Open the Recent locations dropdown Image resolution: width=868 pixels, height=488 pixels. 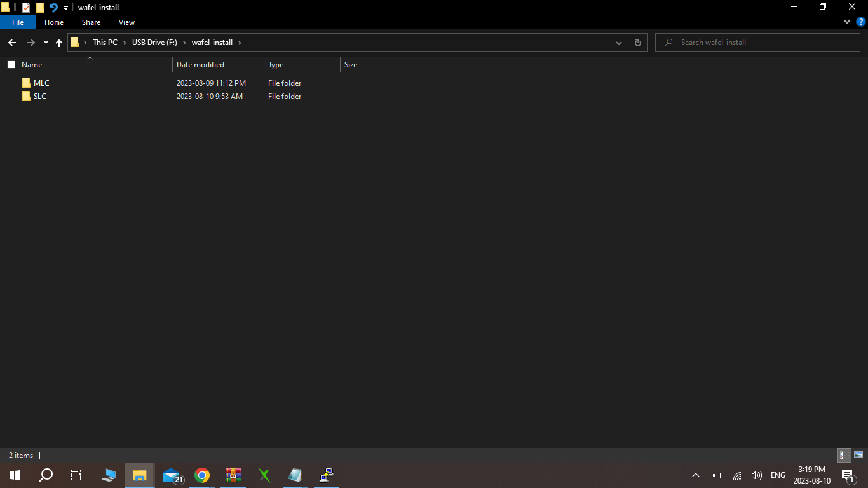[46, 43]
